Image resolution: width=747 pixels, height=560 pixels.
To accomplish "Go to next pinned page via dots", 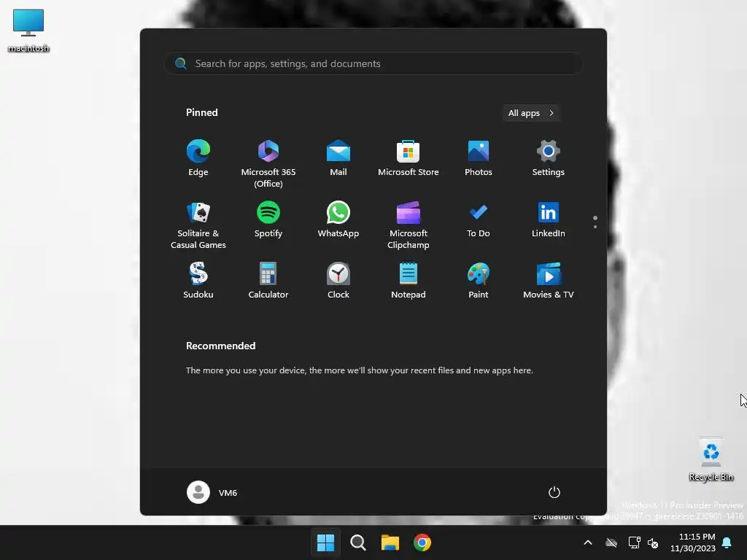I will [595, 227].
